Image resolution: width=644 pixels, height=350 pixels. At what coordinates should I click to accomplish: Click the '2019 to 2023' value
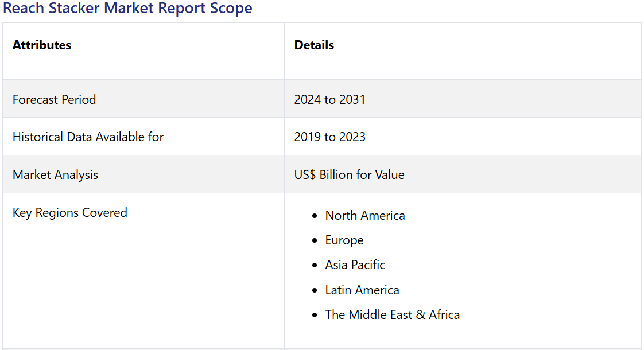[x=329, y=137]
